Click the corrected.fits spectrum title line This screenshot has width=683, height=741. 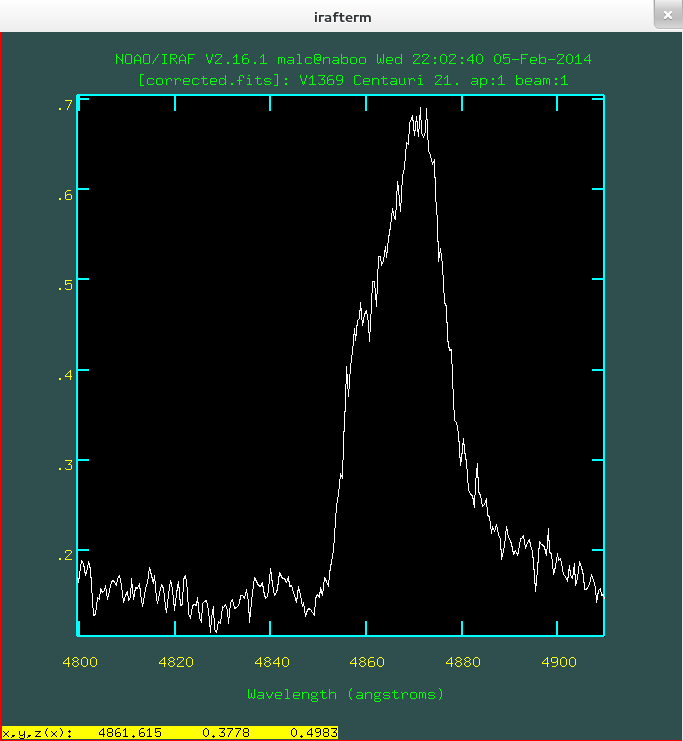pyautogui.click(x=354, y=80)
